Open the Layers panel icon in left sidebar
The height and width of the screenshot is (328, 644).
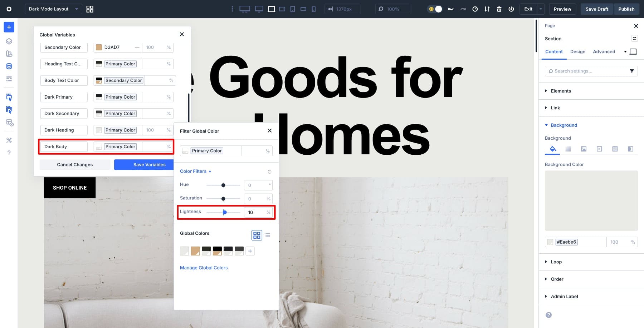click(x=9, y=41)
